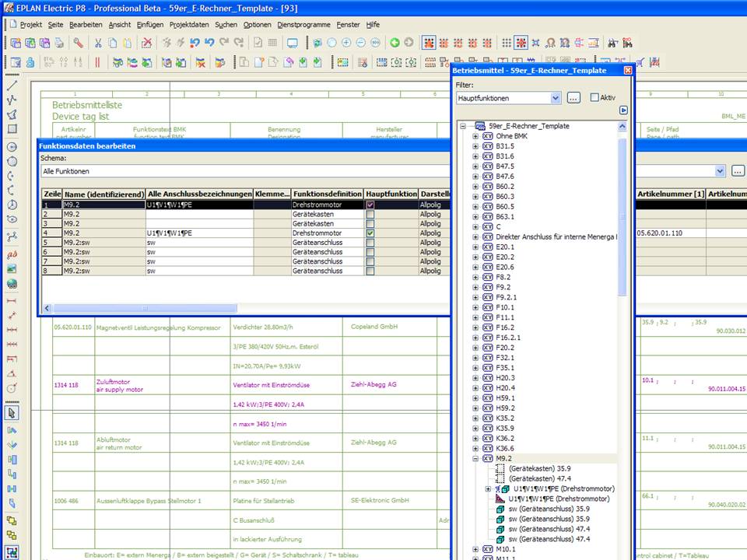Click the key icon in top toolbar
Screen dimensions: 747x560
[x=78, y=43]
